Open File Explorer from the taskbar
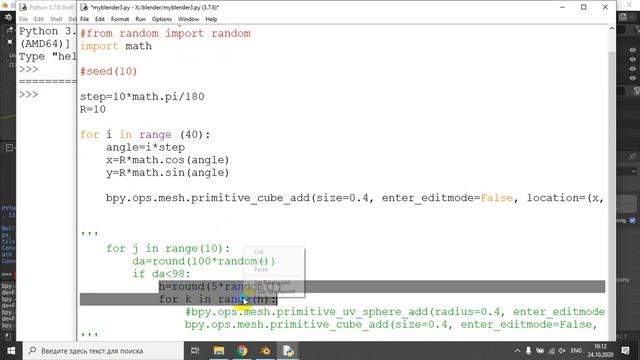640x360 pixels. point(219,351)
